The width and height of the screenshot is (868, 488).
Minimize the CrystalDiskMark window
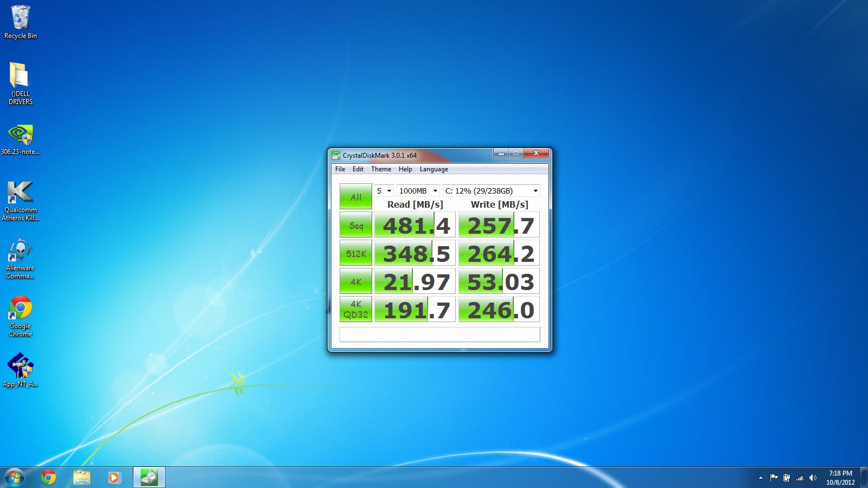coord(500,153)
